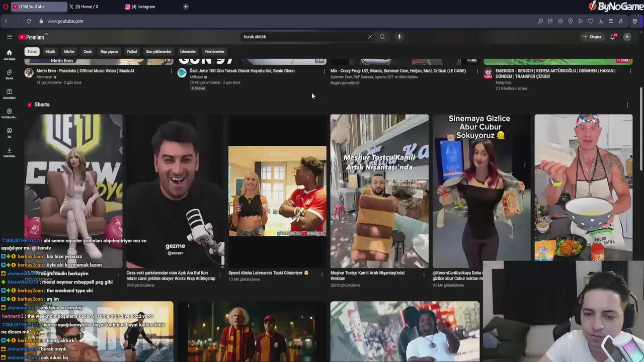The width and height of the screenshot is (644, 362).
Task: Select the Tümü filter chip
Action: coord(32,51)
